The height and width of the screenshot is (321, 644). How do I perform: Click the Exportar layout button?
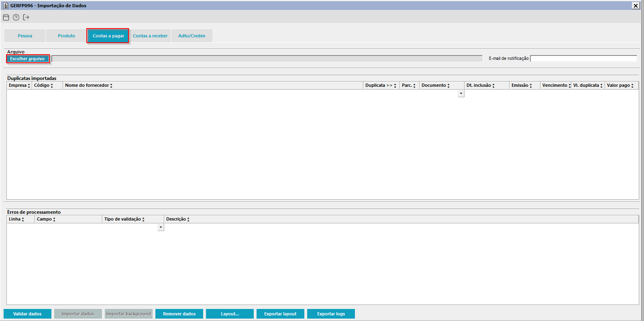click(x=280, y=314)
